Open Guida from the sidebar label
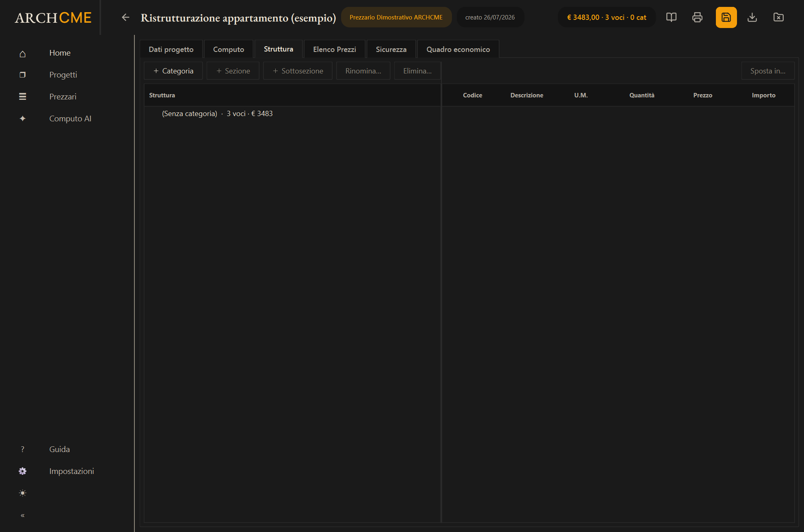Image resolution: width=804 pixels, height=532 pixels. point(60,450)
